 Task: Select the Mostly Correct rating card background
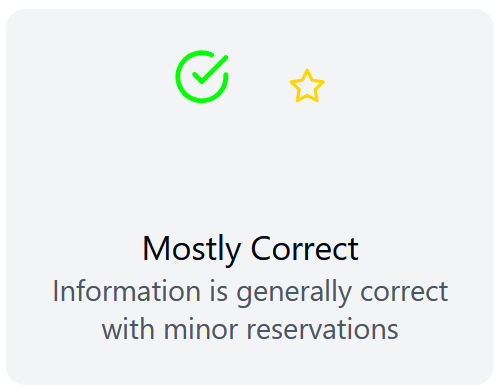(250, 197)
